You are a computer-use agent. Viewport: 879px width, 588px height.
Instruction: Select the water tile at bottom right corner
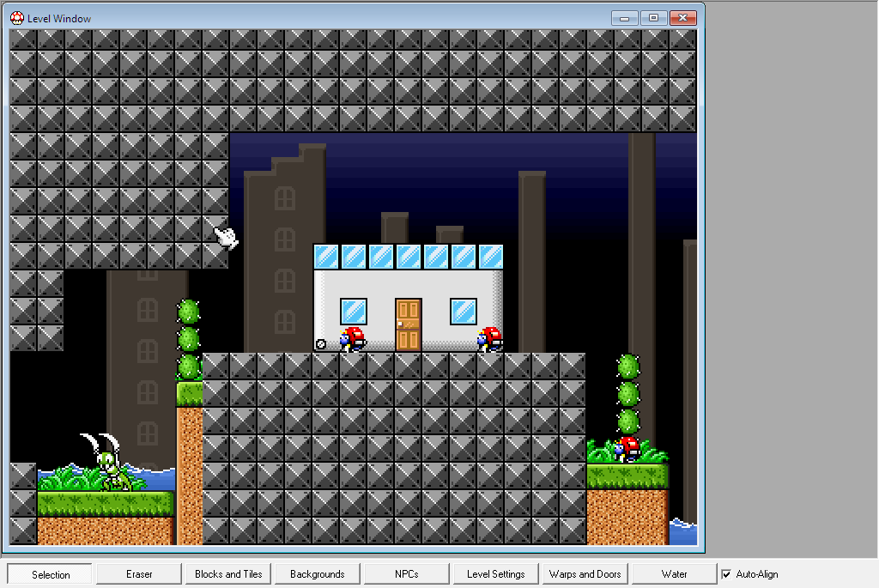683,532
